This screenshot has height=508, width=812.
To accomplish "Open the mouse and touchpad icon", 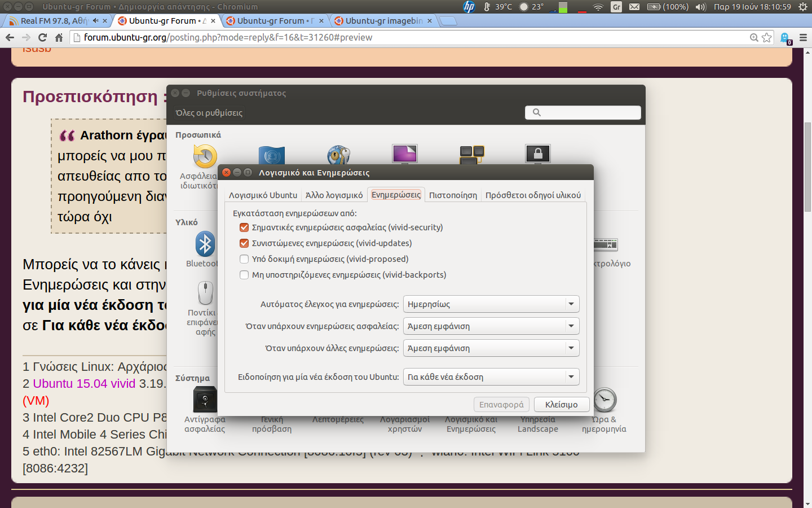I will click(205, 293).
